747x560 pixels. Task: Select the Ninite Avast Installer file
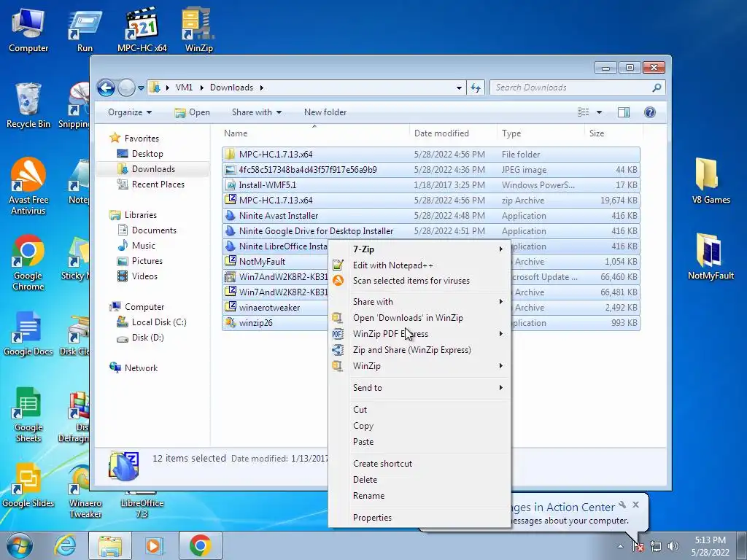tap(430, 216)
